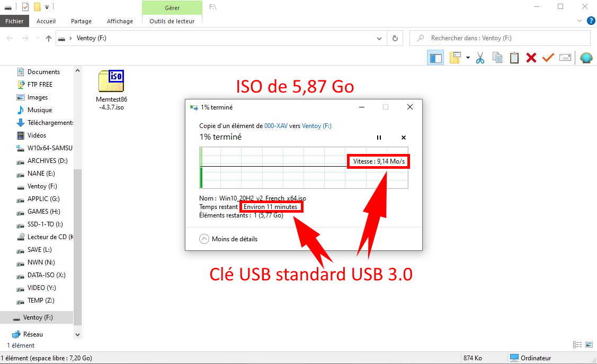Screen dimensions: 597x364
Task: Click the Copy icon with two pages
Action: pos(497,58)
